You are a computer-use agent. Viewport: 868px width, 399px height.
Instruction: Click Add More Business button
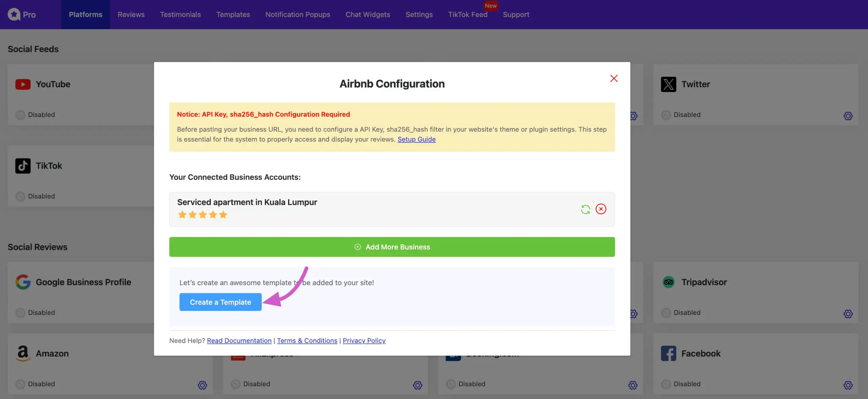[392, 247]
